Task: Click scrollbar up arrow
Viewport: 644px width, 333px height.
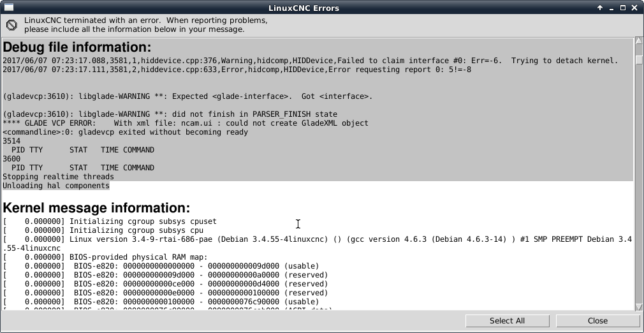Action: click(x=639, y=40)
